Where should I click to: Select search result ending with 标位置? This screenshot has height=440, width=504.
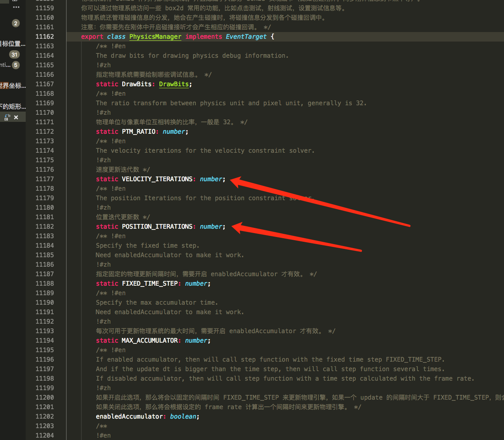tap(13, 44)
